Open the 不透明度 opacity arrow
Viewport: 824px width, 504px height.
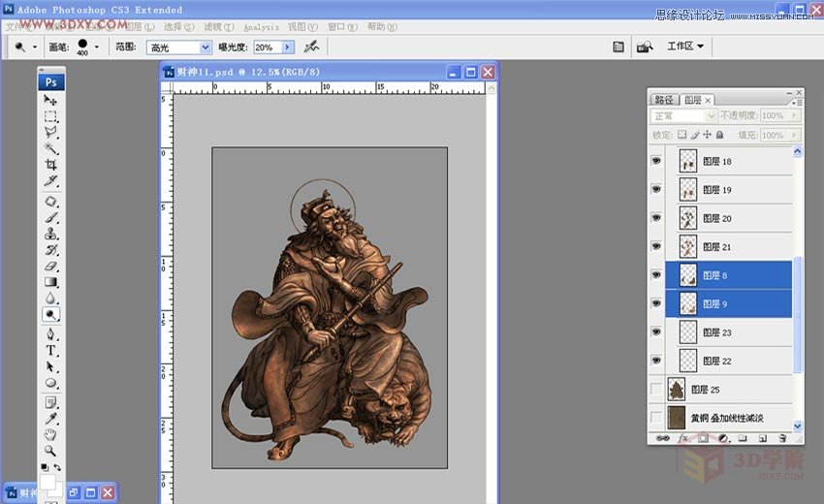pyautogui.click(x=794, y=115)
